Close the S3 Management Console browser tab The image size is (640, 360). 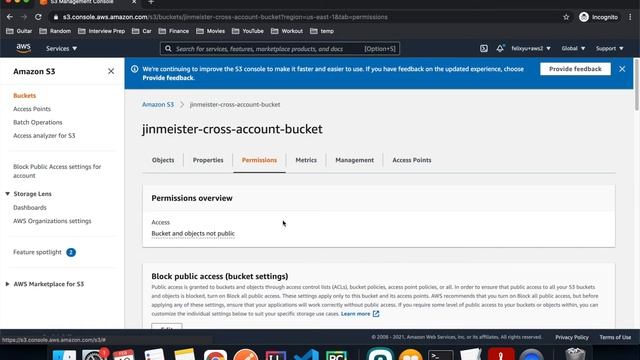[x=134, y=2]
